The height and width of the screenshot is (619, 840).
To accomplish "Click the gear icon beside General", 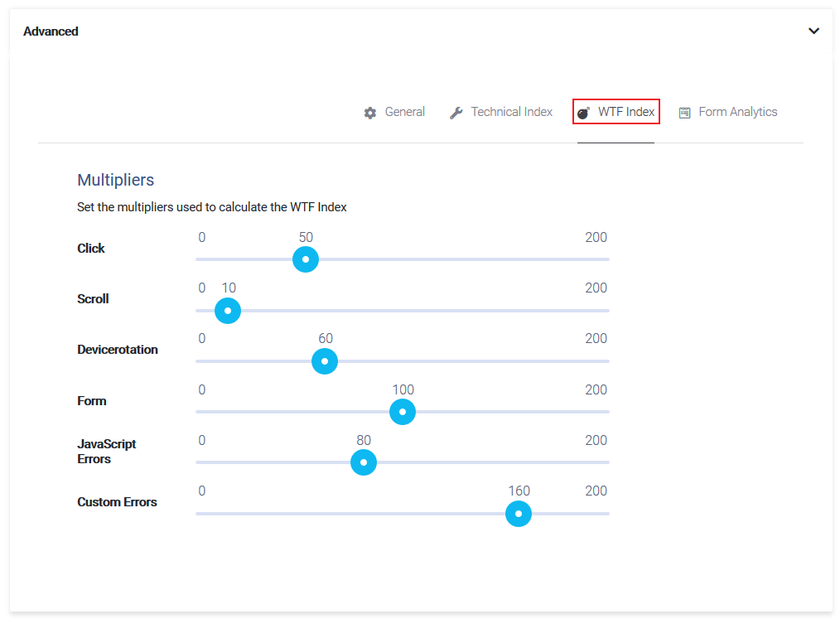I will tap(369, 113).
